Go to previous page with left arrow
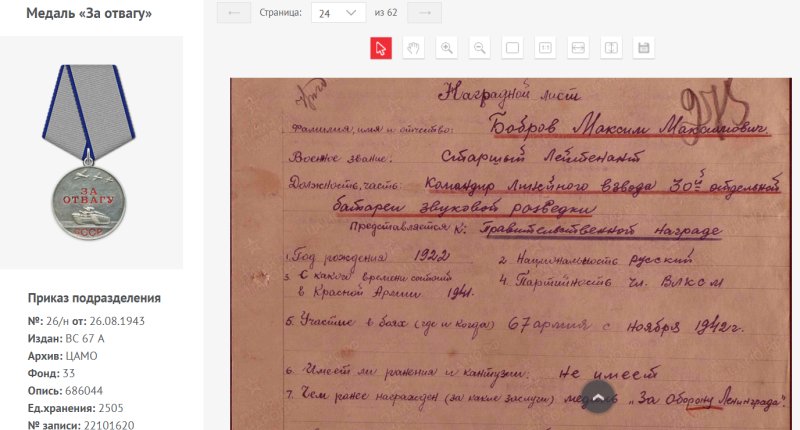The image size is (800, 430). click(233, 13)
